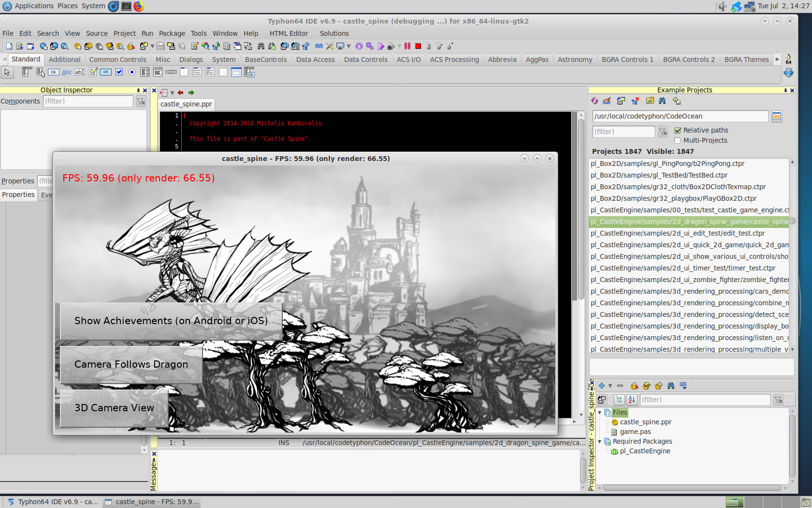The height and width of the screenshot is (508, 812).
Task: Open the Applications menu in top panel
Action: (34, 6)
